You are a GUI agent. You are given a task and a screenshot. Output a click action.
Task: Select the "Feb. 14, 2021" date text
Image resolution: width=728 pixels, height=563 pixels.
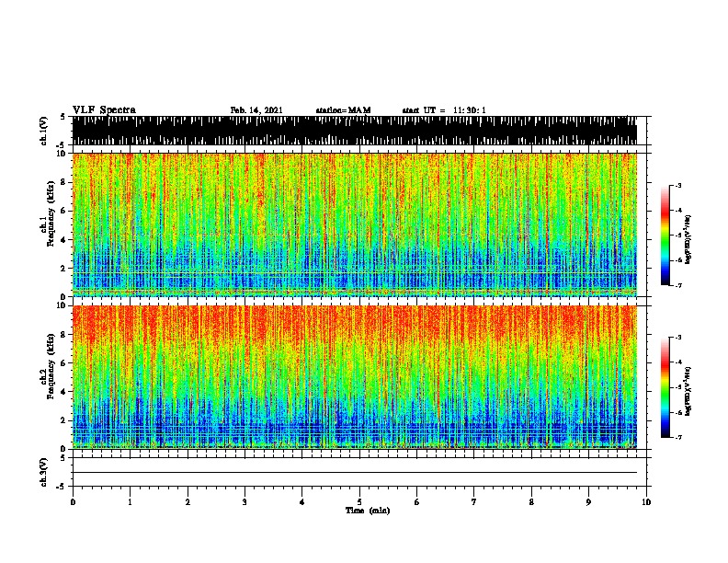point(256,110)
